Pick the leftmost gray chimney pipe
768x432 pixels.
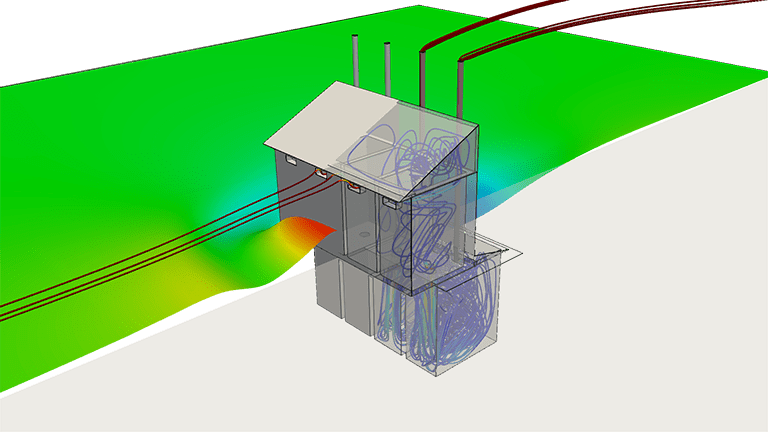tap(355, 60)
